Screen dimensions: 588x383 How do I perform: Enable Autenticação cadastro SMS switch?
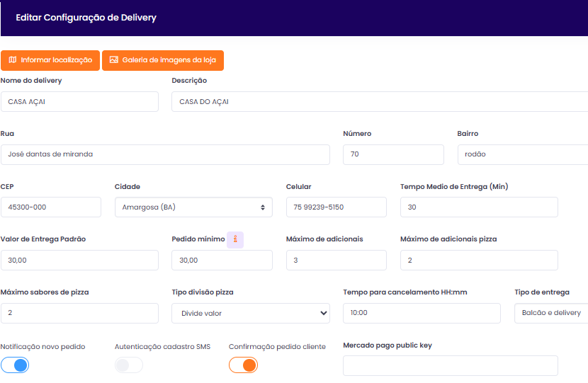tap(129, 365)
